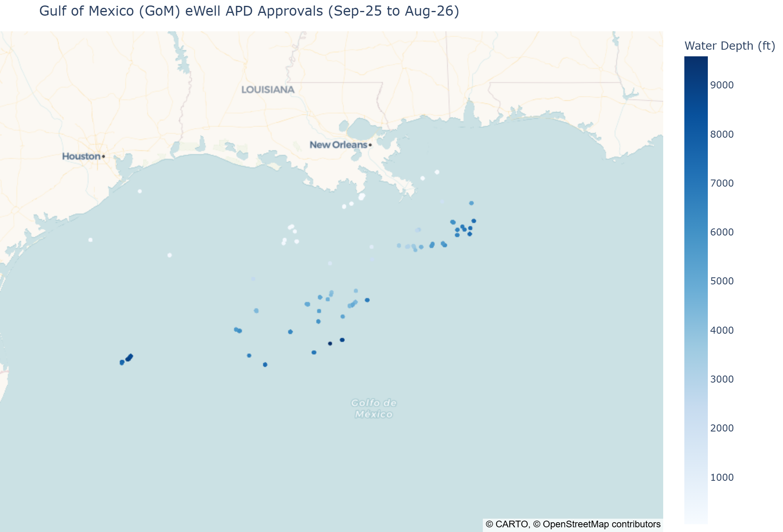Viewport: 783px width, 532px height.
Task: Click the 7000 colorbar tick label
Action: (722, 183)
